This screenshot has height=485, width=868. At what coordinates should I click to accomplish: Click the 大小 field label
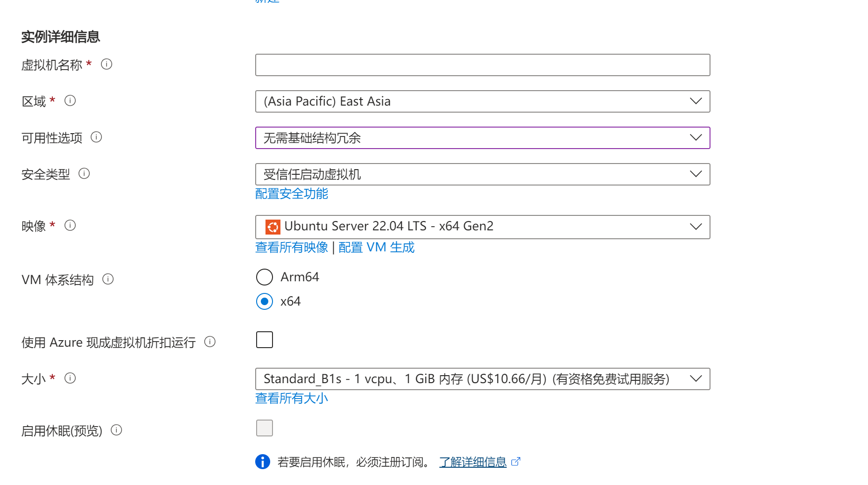click(x=34, y=379)
